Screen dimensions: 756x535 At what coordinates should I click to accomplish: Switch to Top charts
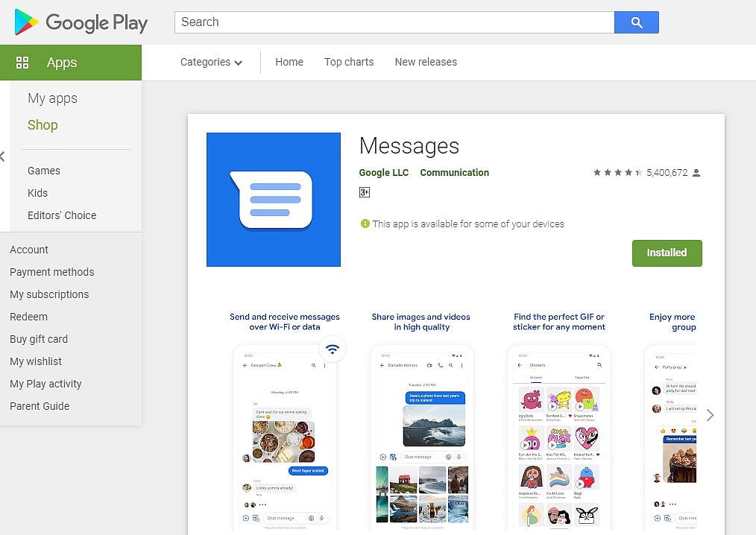349,63
